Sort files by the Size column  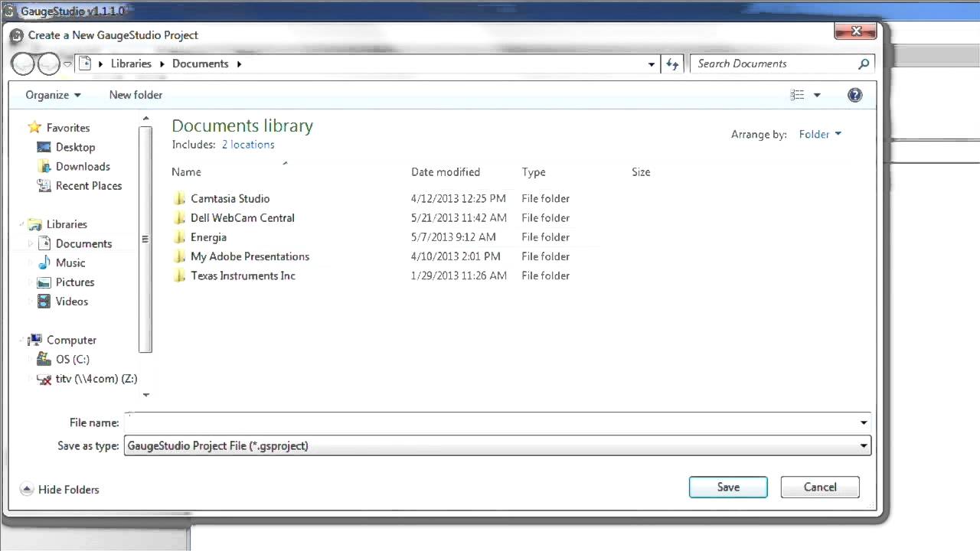[x=641, y=172]
